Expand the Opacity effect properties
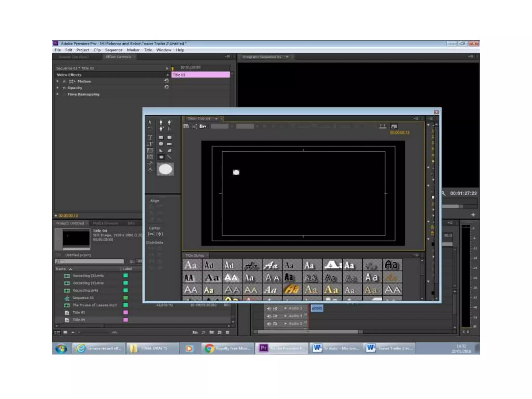The image size is (532, 399). tap(57, 88)
